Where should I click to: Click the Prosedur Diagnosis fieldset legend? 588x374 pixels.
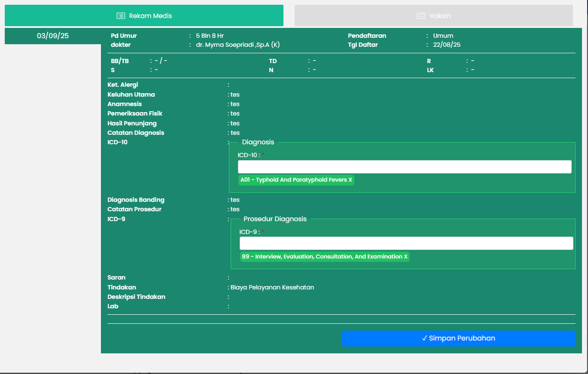click(275, 219)
